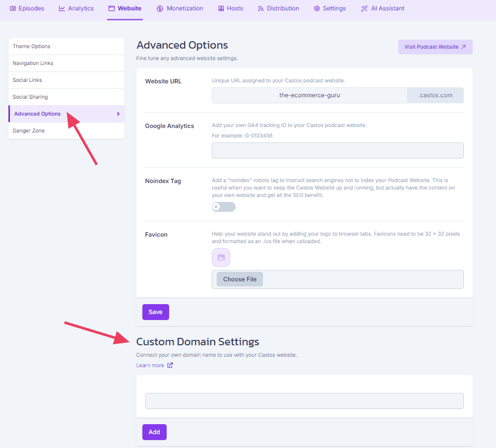Click the Analytics chart icon
This screenshot has height=448, width=496.
62,8
